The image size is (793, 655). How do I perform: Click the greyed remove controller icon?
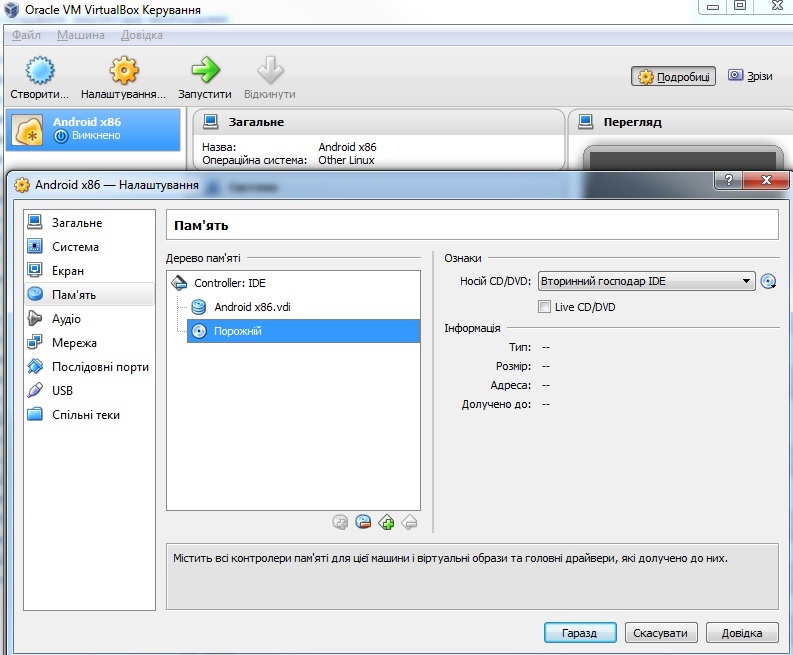(409, 522)
